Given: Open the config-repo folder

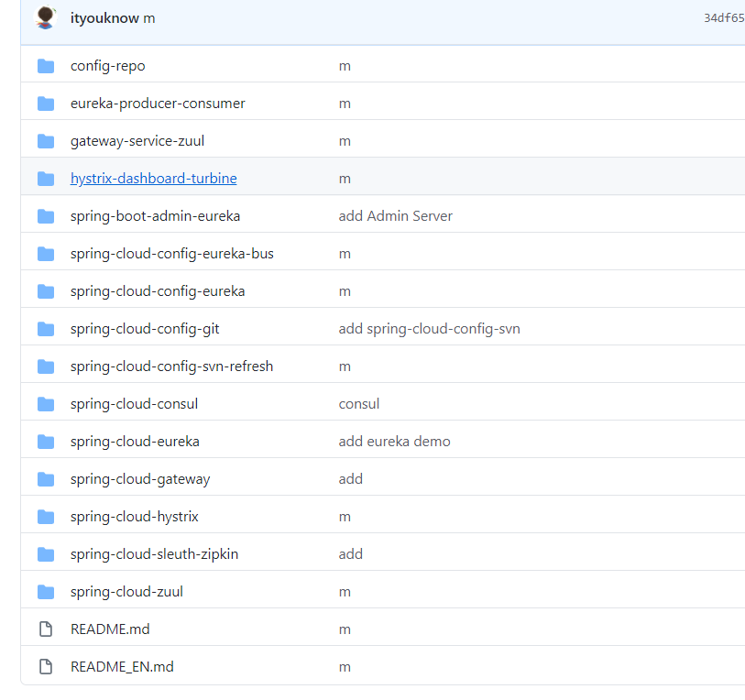Looking at the screenshot, I should [108, 66].
